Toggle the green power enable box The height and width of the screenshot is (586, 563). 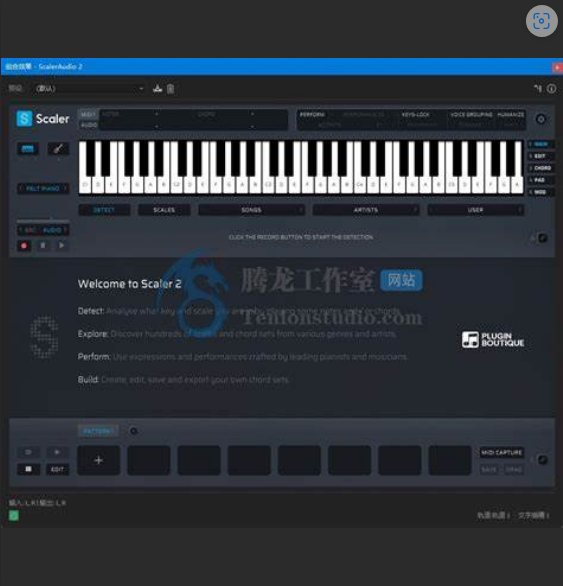click(x=13, y=516)
